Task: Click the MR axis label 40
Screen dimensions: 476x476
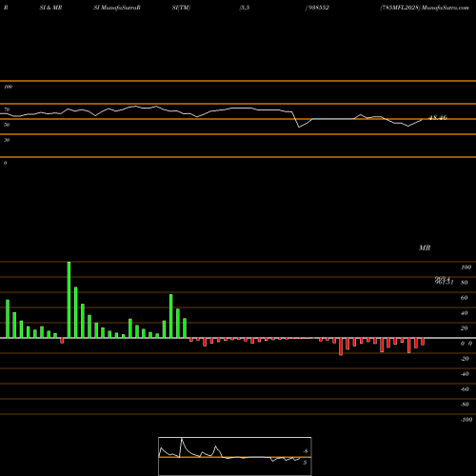Action: pos(465,313)
